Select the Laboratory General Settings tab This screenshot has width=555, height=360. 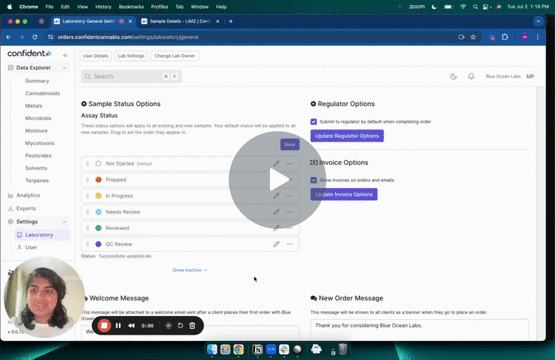tap(93, 21)
